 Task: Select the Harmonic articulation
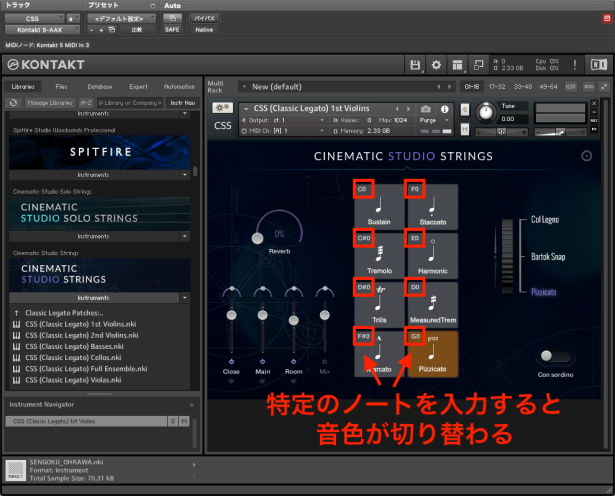pyautogui.click(x=433, y=255)
